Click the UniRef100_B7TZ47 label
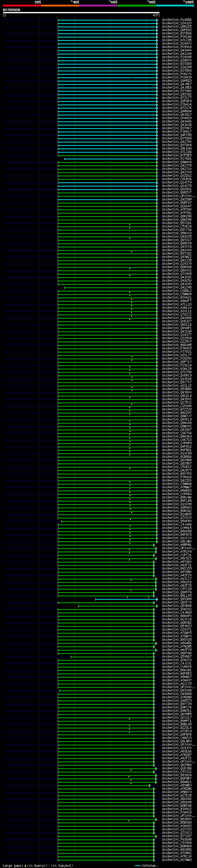 176,836
